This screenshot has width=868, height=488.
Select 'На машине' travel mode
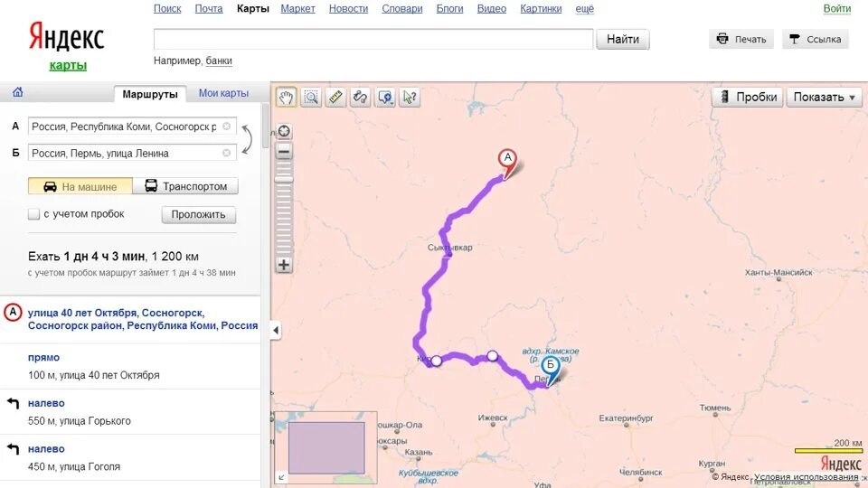click(80, 186)
